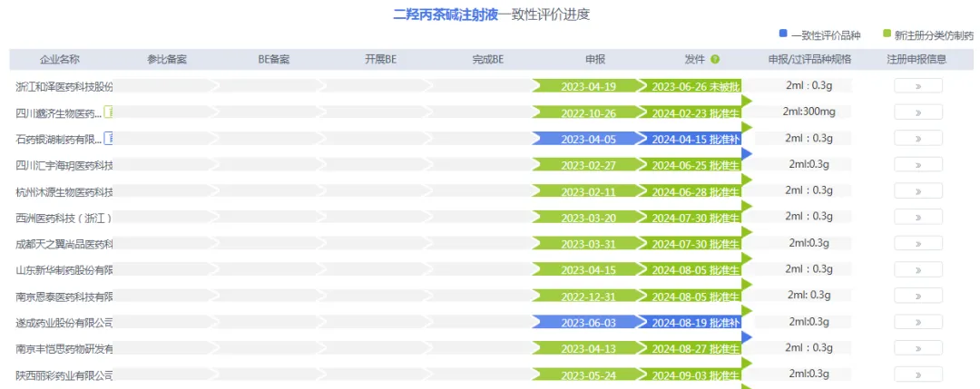
Task: Click the 2024-06-25 批准生 status bar
Action: point(691,165)
